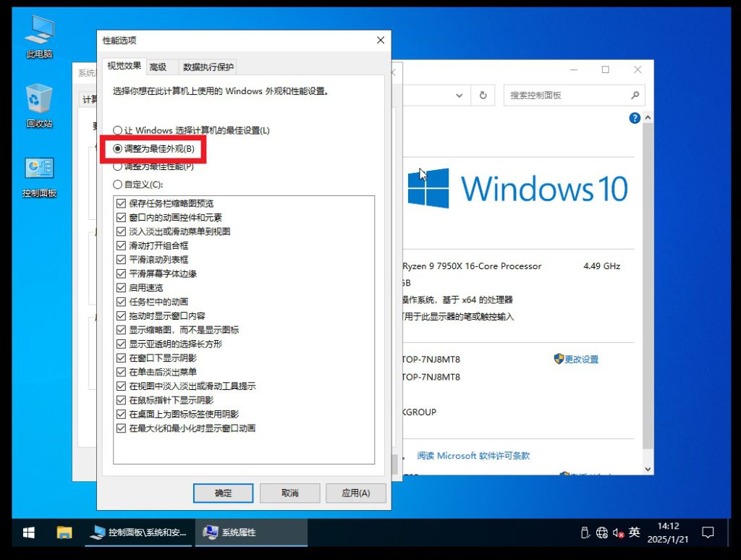Open the Windows Start menu
741x560 pixels.
pyautogui.click(x=29, y=533)
